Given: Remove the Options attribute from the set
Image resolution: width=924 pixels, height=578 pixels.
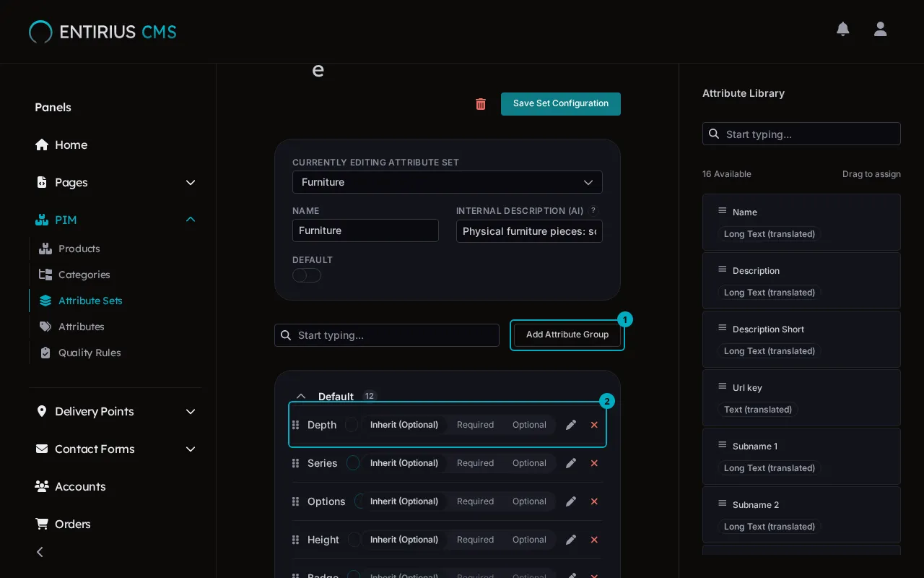Looking at the screenshot, I should tap(594, 501).
